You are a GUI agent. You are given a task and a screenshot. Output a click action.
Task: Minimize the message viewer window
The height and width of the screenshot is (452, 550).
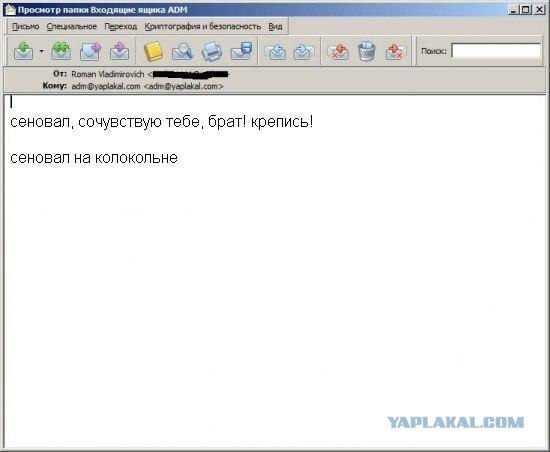[x=514, y=10]
